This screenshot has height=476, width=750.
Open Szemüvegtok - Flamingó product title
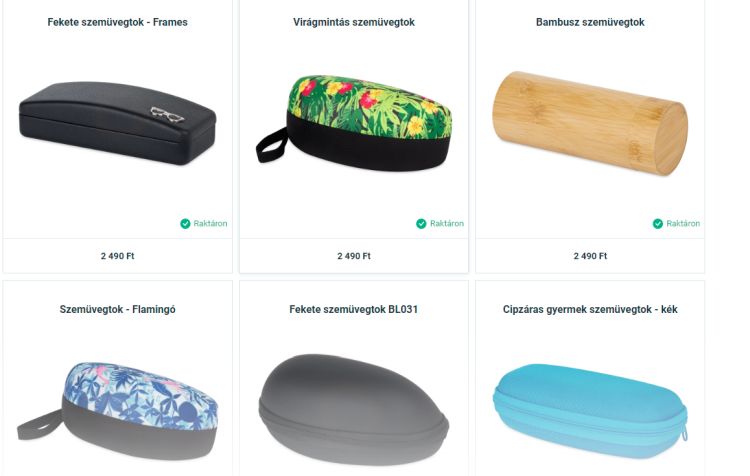117,310
